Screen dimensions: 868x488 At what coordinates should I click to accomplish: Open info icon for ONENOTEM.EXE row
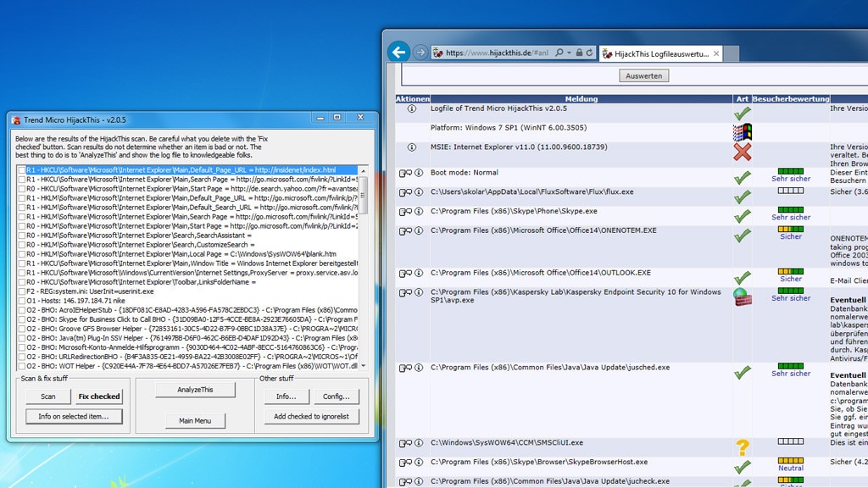[x=419, y=230]
